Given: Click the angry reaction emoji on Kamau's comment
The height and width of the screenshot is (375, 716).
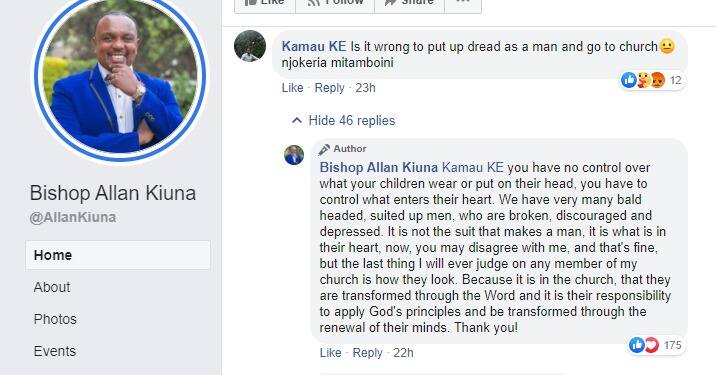Looking at the screenshot, I should pos(658,80).
